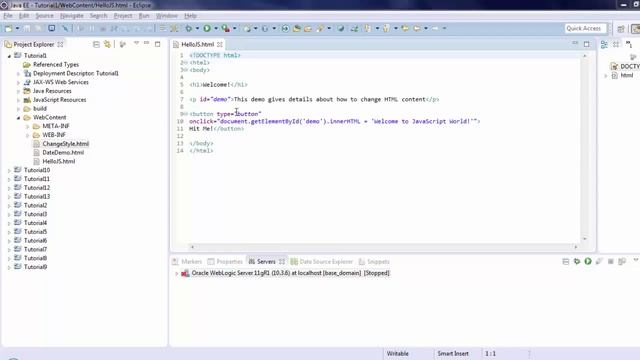Select the Deployment Descriptor: Tutorial1 item
The image size is (640, 360).
point(76,73)
